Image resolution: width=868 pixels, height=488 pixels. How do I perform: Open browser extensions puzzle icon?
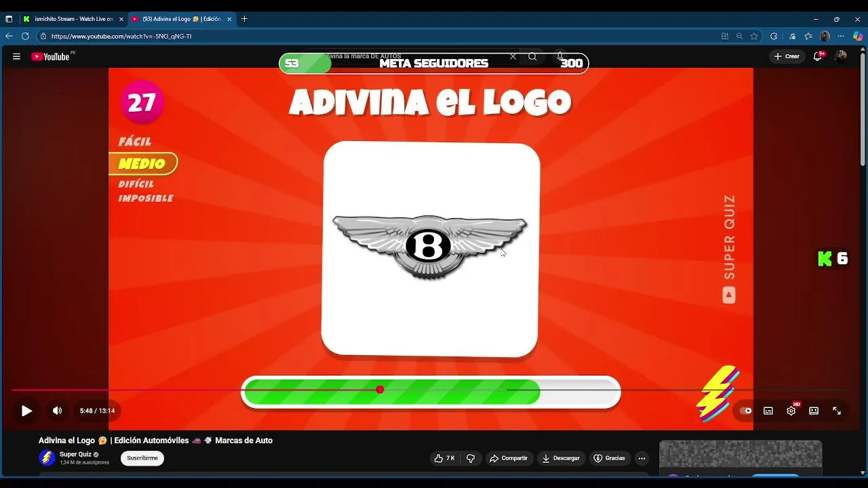coord(774,36)
